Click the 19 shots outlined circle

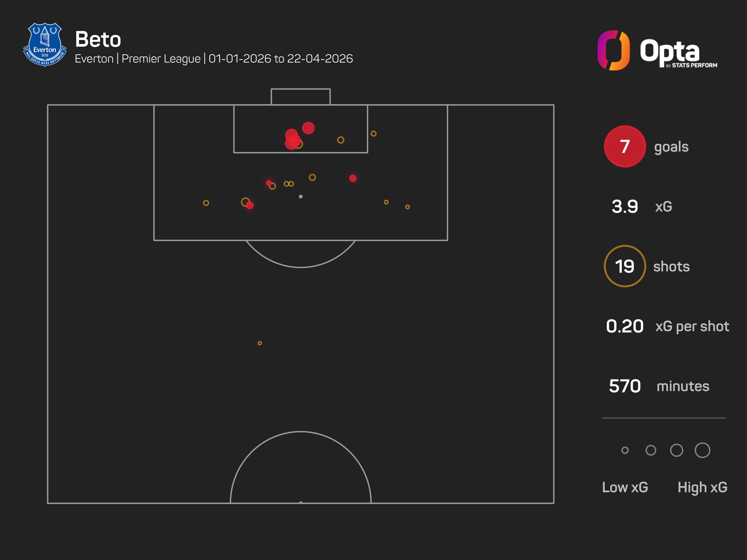625,266
